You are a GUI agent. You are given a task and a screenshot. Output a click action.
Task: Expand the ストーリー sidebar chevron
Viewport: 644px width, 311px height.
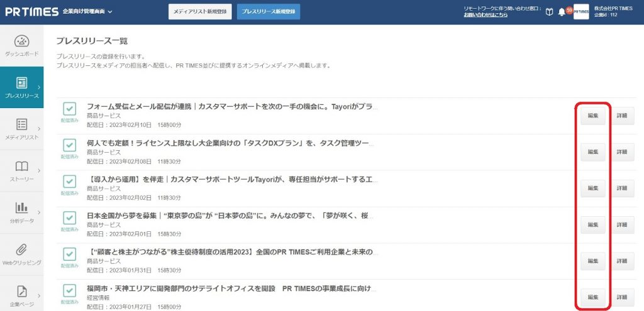(x=39, y=170)
